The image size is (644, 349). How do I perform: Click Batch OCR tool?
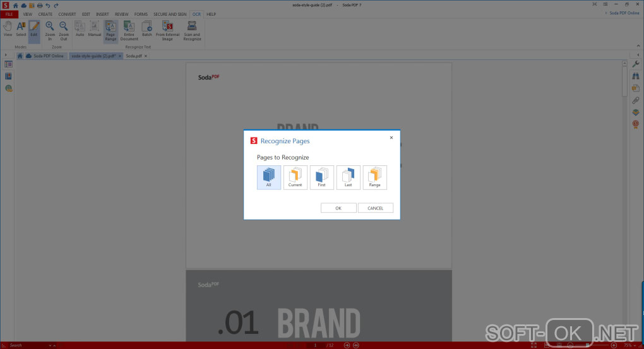tap(147, 29)
